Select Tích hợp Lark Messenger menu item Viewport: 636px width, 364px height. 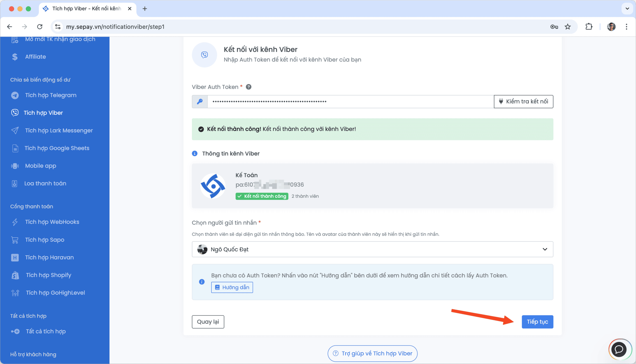(59, 131)
